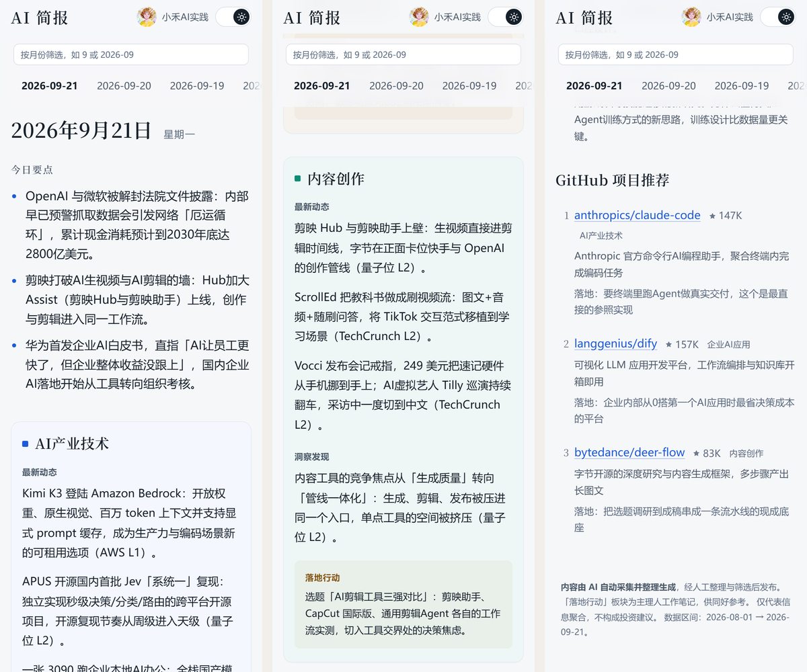The image size is (807, 672).
Task: Select the 2026-09-19 tab in the 今日要点 panel
Action: tap(196, 86)
